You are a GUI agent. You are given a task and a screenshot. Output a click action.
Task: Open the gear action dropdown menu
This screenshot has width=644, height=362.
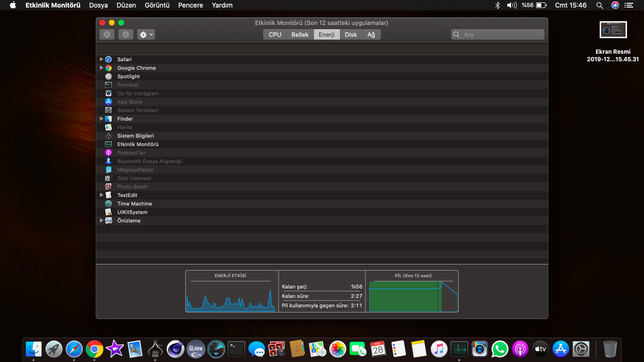[x=146, y=34]
